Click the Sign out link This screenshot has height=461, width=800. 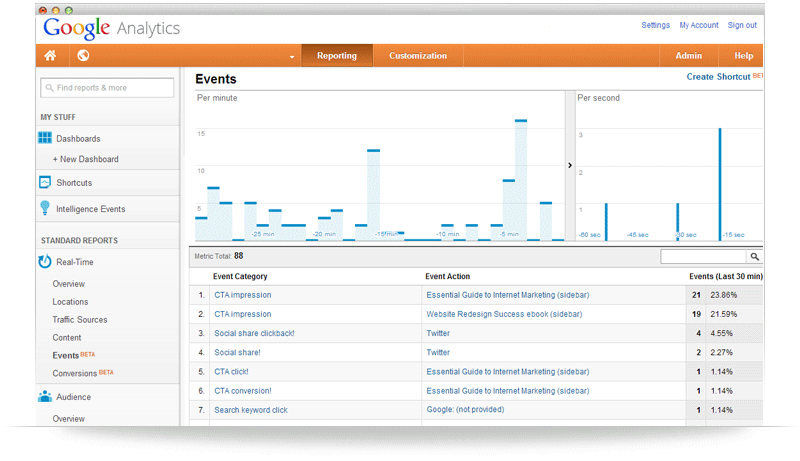(742, 25)
